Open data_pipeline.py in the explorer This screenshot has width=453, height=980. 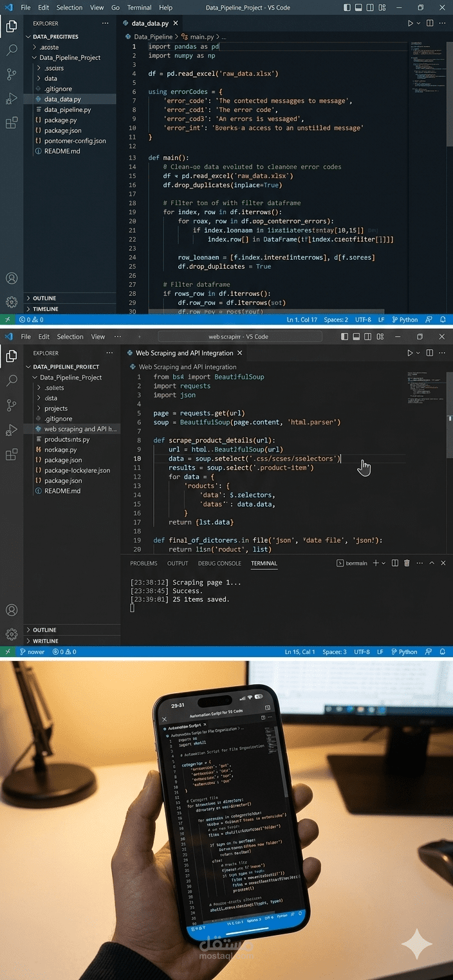pos(69,110)
